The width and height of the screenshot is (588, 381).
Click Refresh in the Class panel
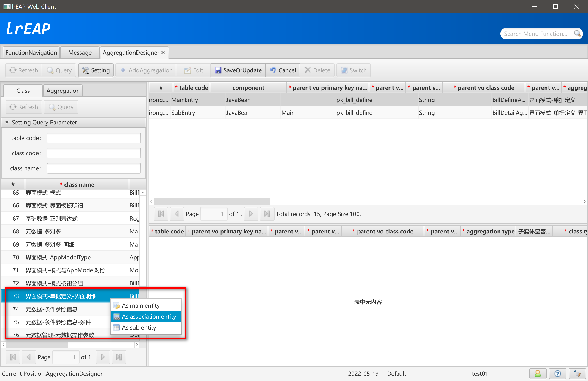(x=24, y=107)
